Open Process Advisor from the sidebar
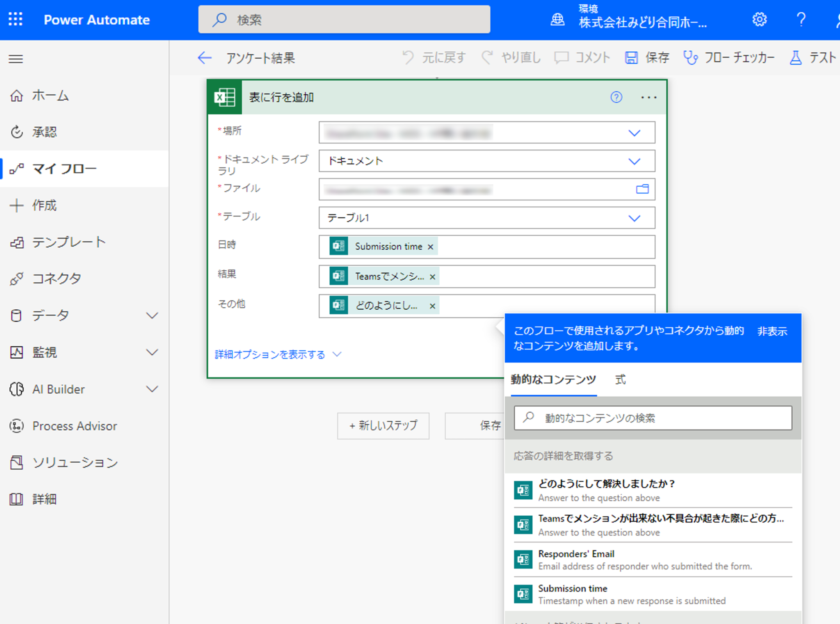The height and width of the screenshot is (624, 840). [74, 426]
